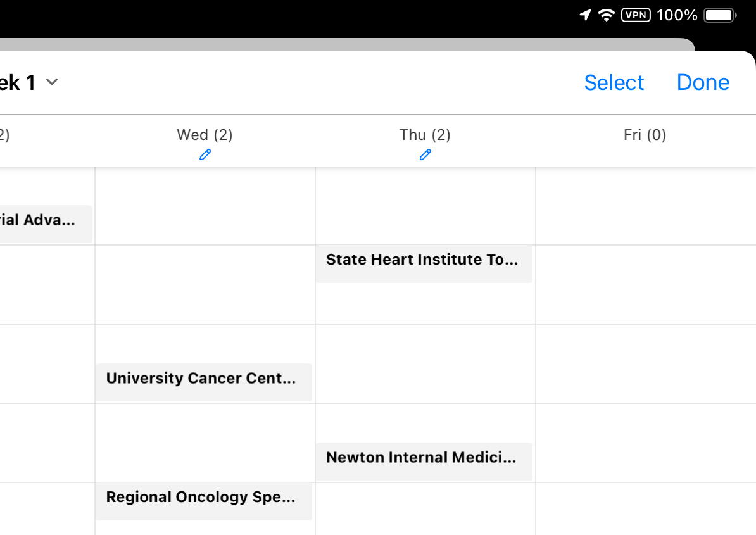
Task: Select the Fri (0) column header
Action: [x=645, y=135]
